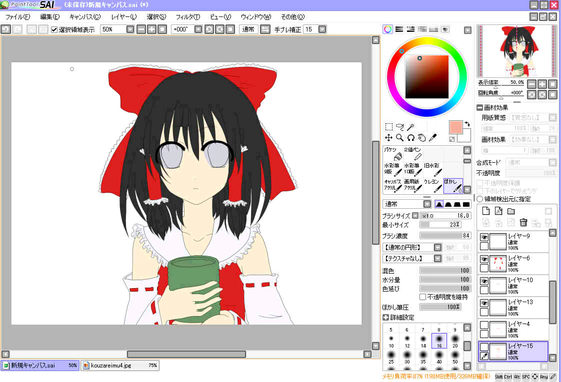This screenshot has height=382, width=561.
Task: Enable the preserve opacity checkbox in brush settings
Action: [423, 297]
